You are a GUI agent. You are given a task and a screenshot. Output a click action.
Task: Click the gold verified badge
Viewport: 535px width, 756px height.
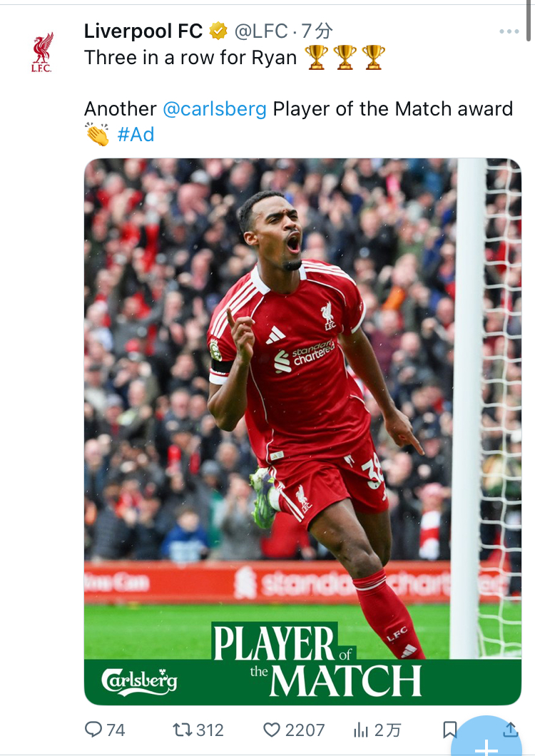click(218, 31)
